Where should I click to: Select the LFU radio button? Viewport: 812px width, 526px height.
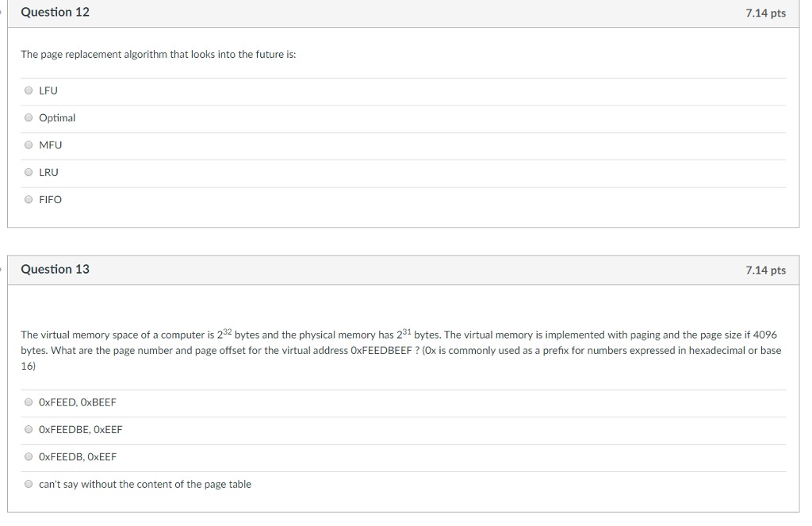point(29,90)
